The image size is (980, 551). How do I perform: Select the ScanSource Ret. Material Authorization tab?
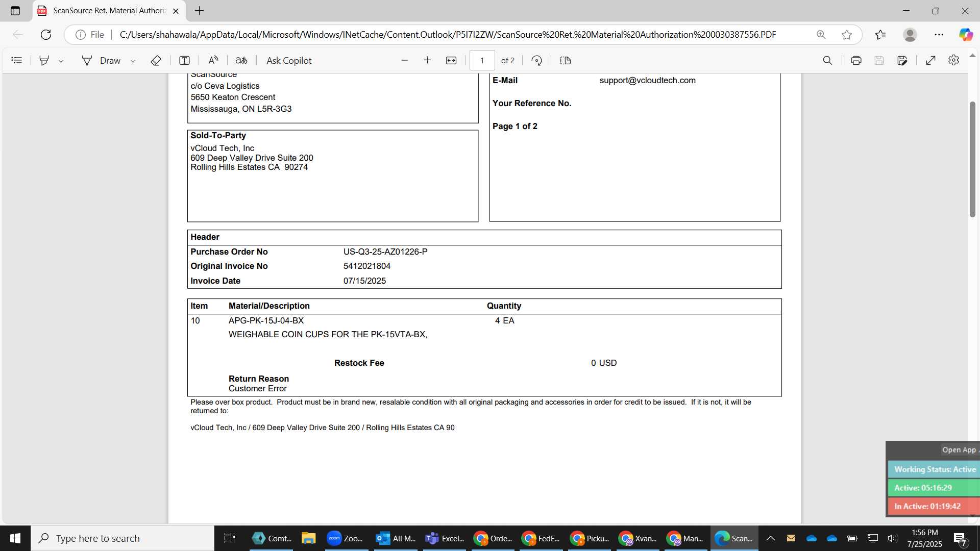pyautogui.click(x=109, y=11)
